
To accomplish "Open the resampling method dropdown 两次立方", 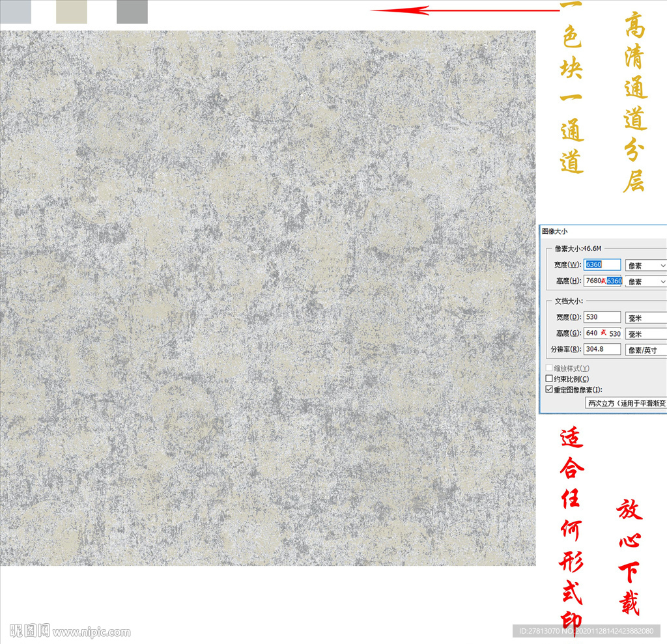I will click(x=626, y=403).
